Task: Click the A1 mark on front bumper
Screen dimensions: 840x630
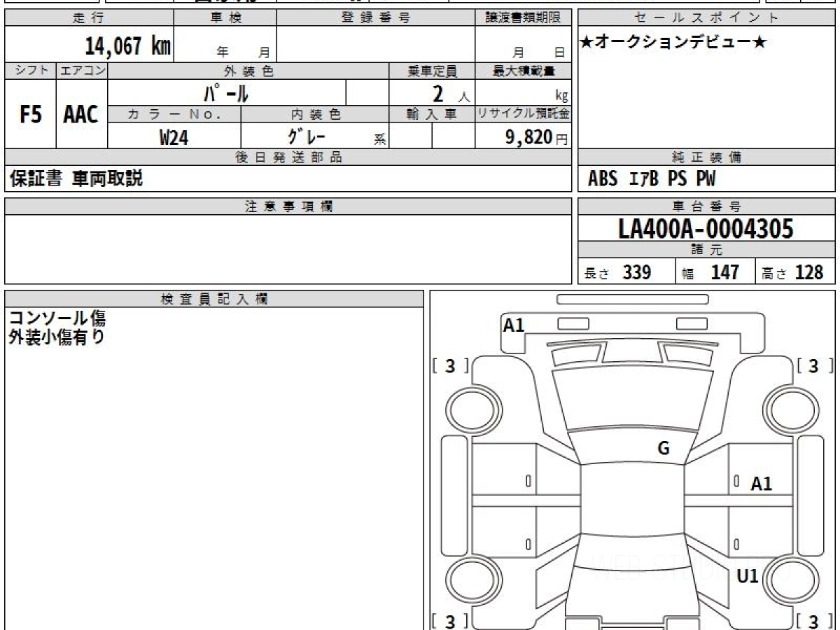Action: pyautogui.click(x=514, y=325)
